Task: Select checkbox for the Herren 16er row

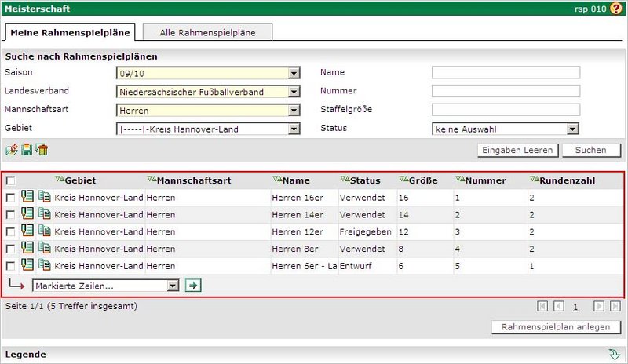Action: (x=10, y=198)
